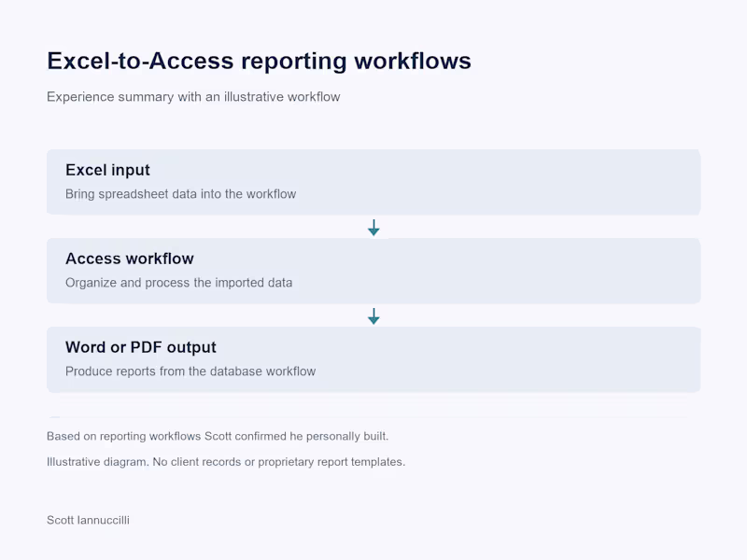Click the 'Word or PDF output' heading
Image resolution: width=747 pixels, height=560 pixels.
click(141, 347)
